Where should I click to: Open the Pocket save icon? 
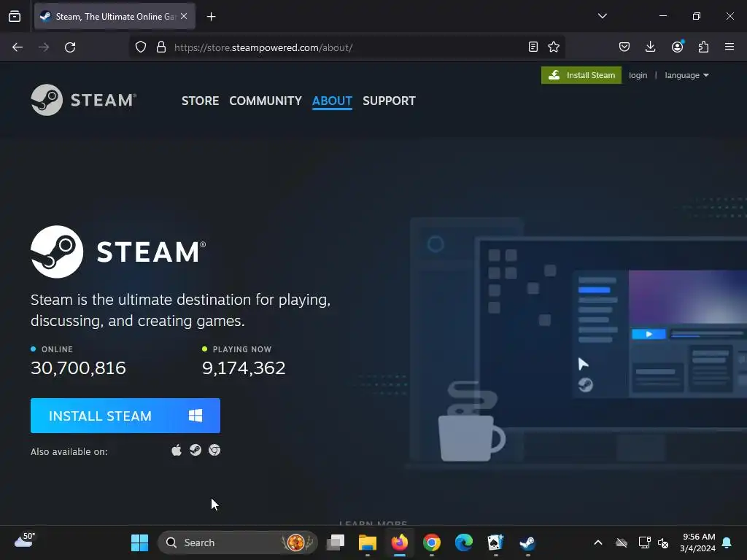pos(624,47)
